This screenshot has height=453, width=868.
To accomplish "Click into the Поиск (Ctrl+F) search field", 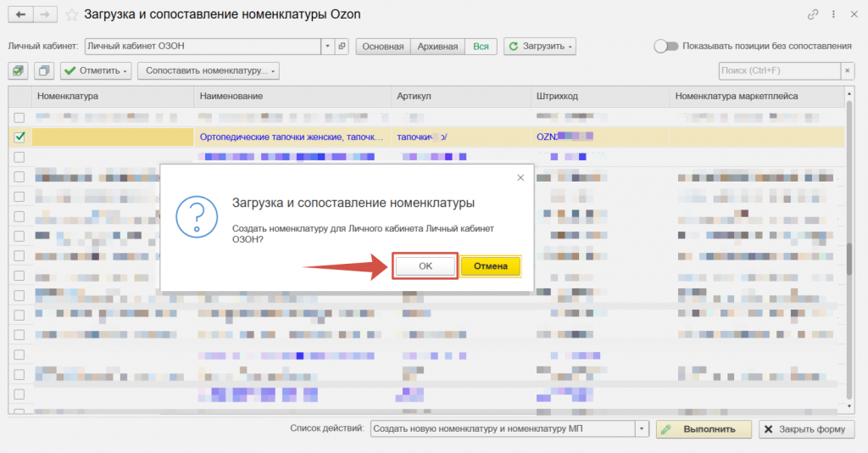I will [x=778, y=70].
